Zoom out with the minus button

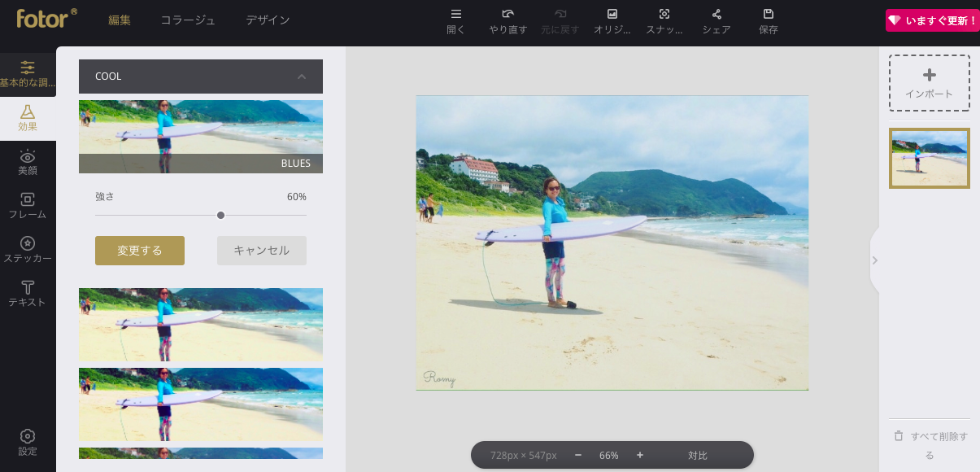(x=578, y=455)
